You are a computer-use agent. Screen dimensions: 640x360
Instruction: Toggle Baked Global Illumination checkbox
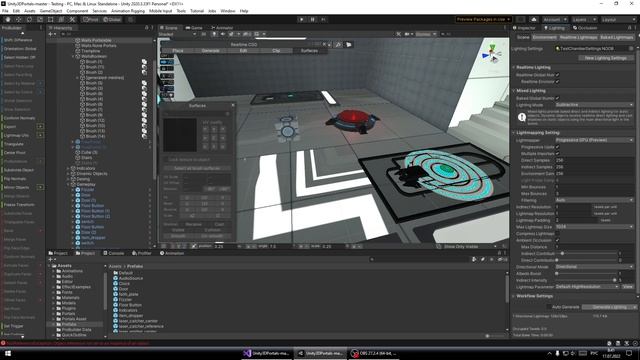point(558,98)
